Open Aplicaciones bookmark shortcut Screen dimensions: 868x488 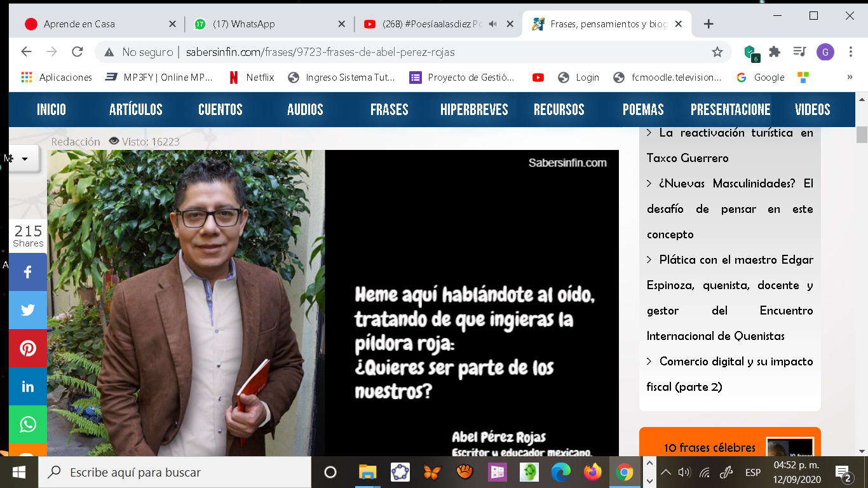[x=57, y=78]
